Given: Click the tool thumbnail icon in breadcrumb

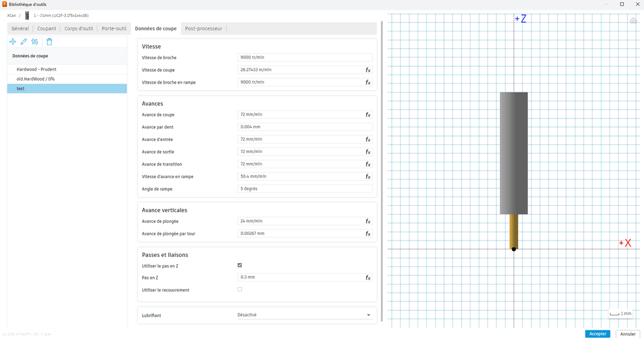Looking at the screenshot, I should click(27, 16).
